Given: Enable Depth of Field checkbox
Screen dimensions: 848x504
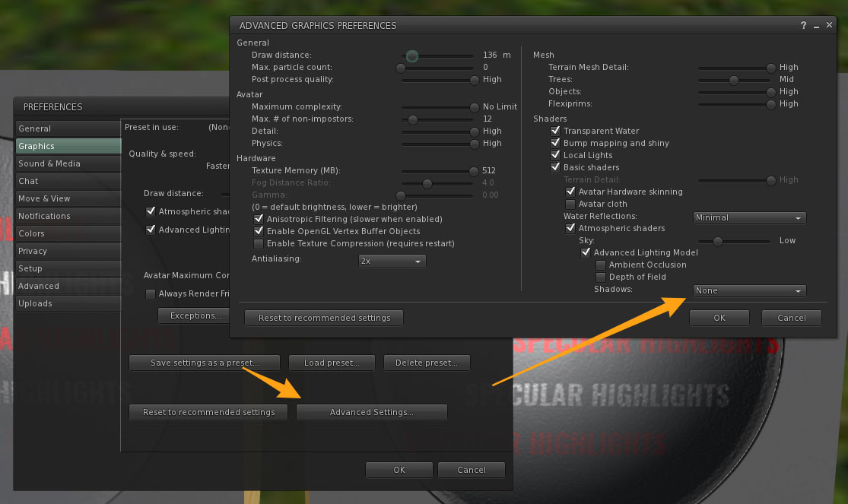Looking at the screenshot, I should pos(600,277).
